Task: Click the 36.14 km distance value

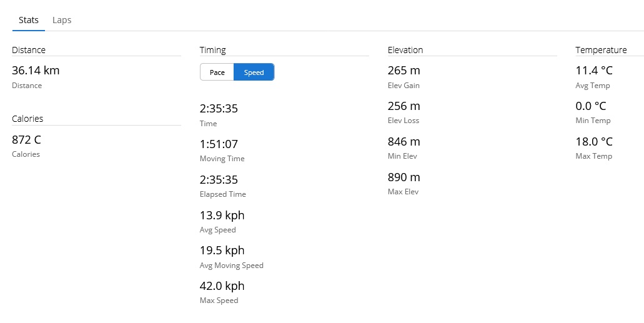Action: coord(36,71)
